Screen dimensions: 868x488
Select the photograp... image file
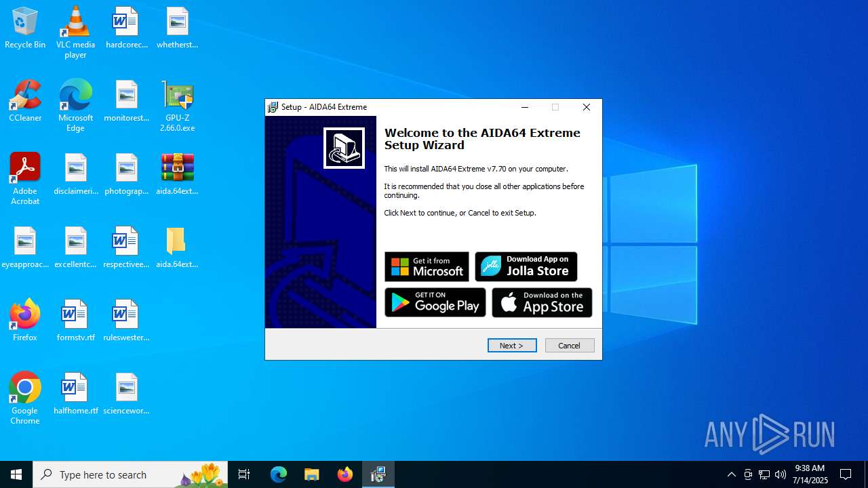[x=126, y=175]
